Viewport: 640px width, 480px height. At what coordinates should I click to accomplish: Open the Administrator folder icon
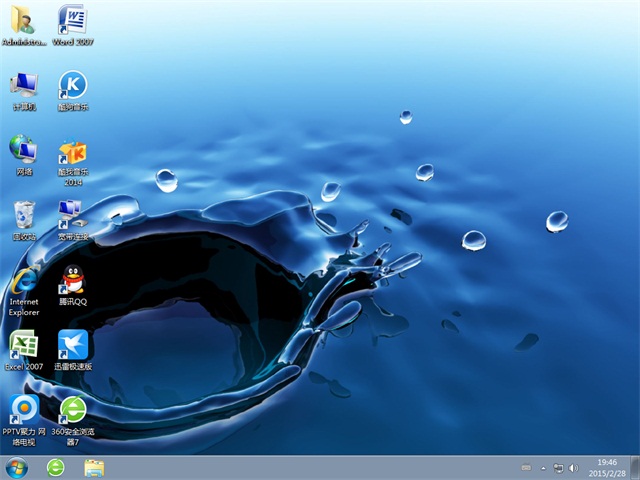tap(23, 22)
